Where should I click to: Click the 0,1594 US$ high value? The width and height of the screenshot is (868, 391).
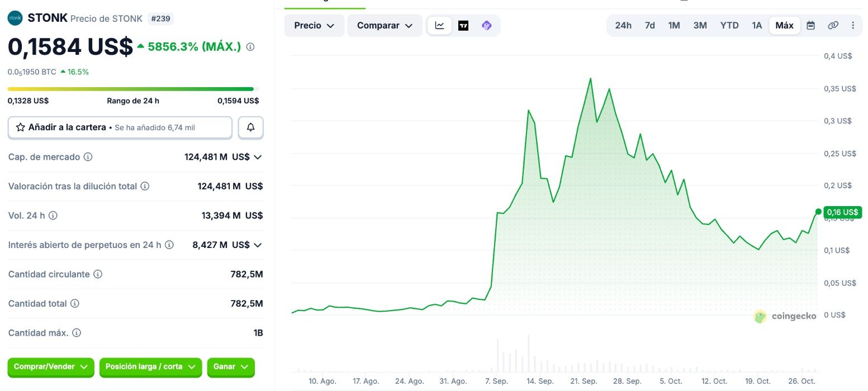click(x=238, y=101)
